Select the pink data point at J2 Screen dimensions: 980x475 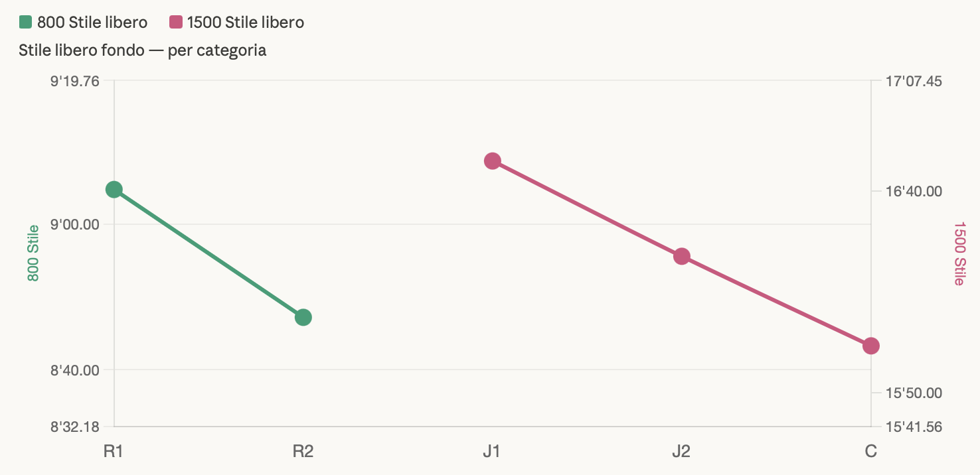tap(681, 257)
